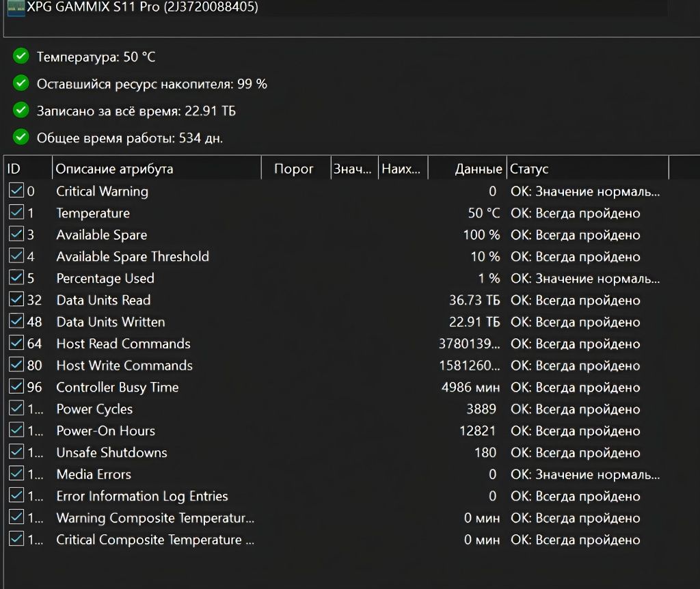
Task: Click the 36.73 ТБ data value
Action: point(474,300)
